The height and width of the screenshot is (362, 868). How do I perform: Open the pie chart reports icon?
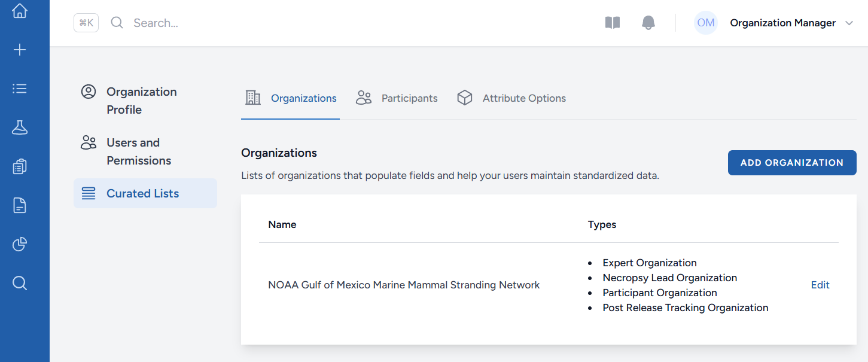pos(20,244)
